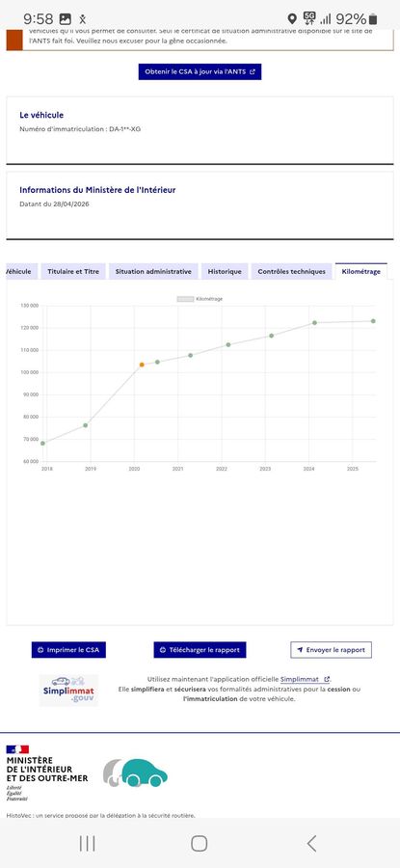400x868 pixels.
Task: Select the Kilométrage tab
Action: (x=361, y=271)
